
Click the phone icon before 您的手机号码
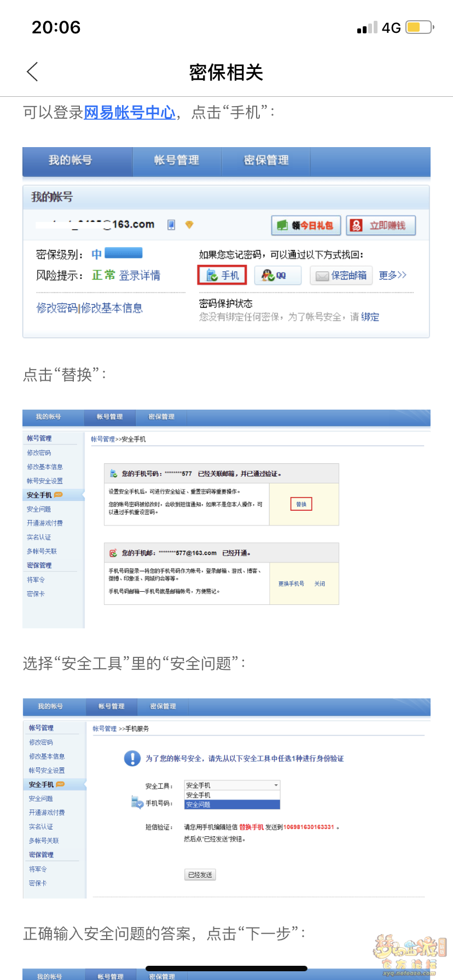coord(113,474)
